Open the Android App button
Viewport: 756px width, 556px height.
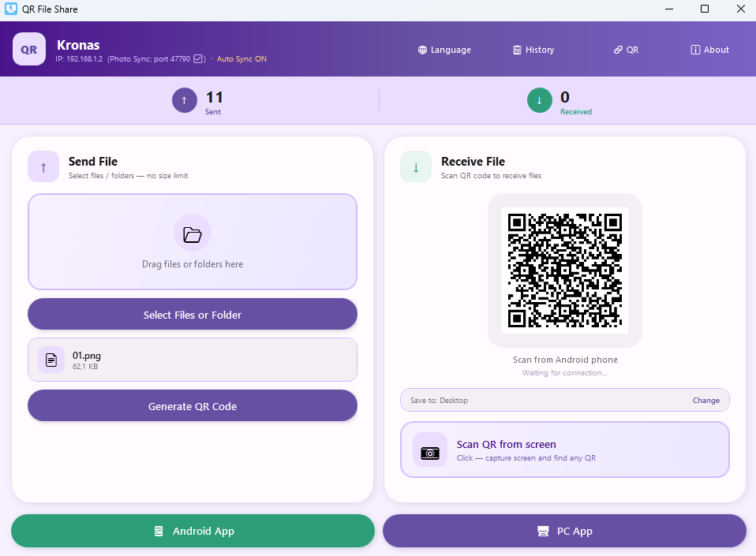pyautogui.click(x=193, y=531)
